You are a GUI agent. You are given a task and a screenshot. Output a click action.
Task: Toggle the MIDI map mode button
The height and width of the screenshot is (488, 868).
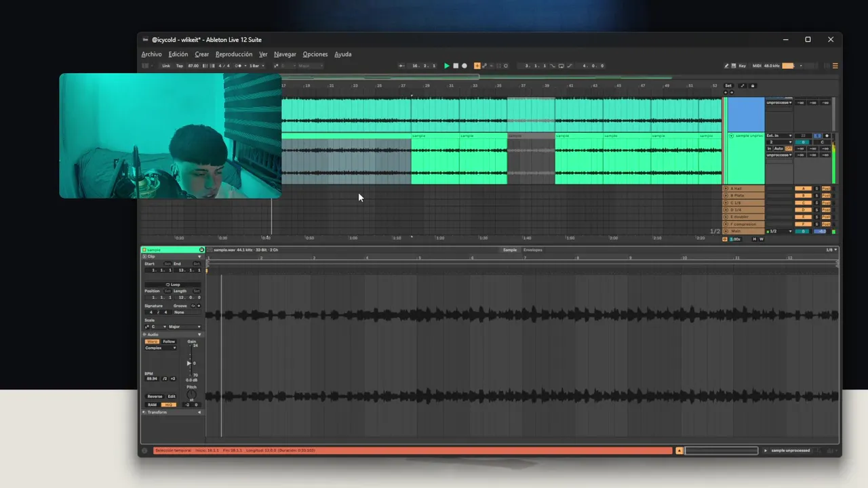[x=757, y=66]
